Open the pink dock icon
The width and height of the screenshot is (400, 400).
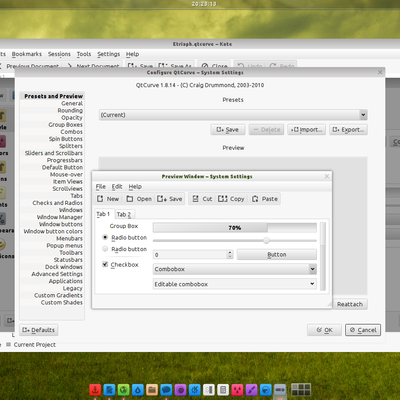(237, 389)
